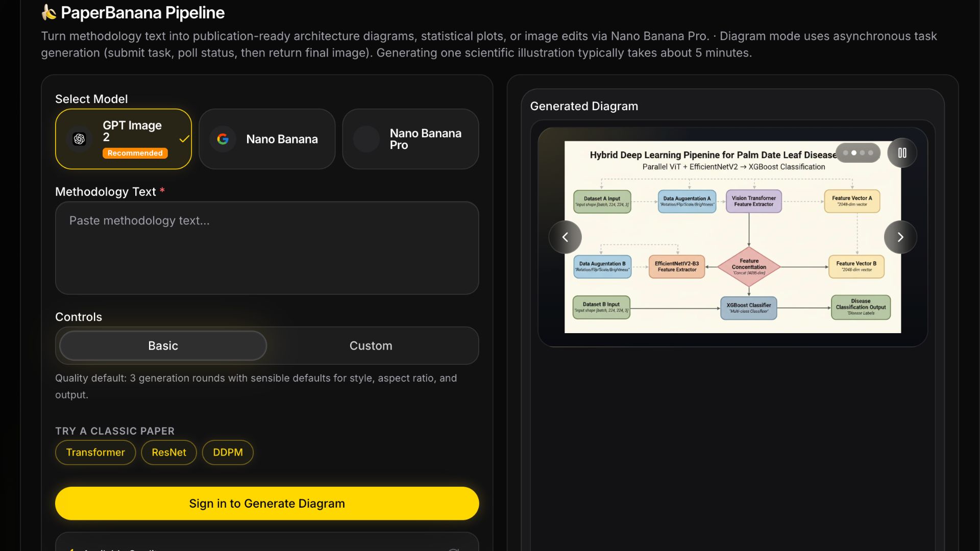Click the TRY A CLASSIC PAPER label
The width and height of the screenshot is (980, 551).
point(115,431)
